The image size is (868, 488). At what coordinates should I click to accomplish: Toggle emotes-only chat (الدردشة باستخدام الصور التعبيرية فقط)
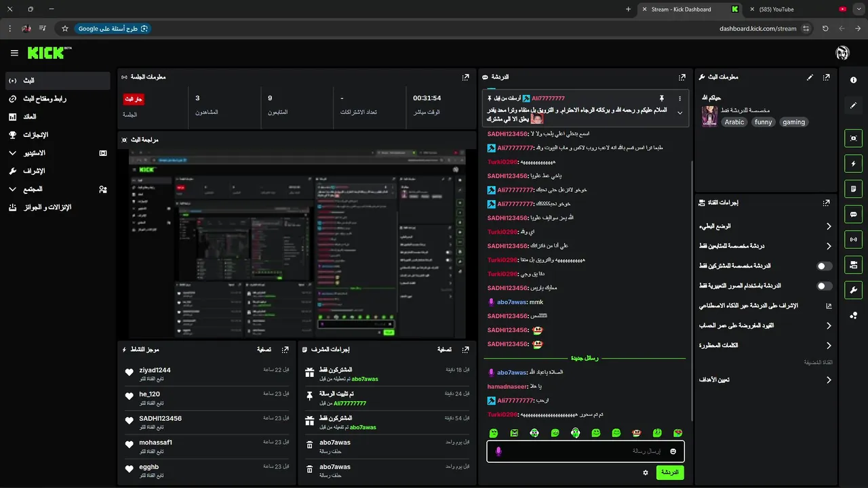pyautogui.click(x=824, y=286)
